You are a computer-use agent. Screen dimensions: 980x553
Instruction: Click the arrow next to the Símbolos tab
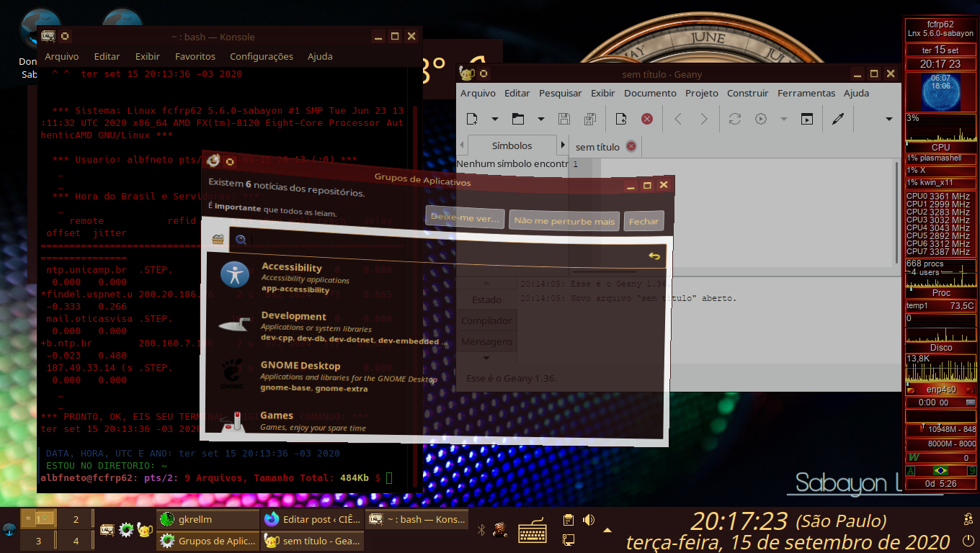point(563,145)
